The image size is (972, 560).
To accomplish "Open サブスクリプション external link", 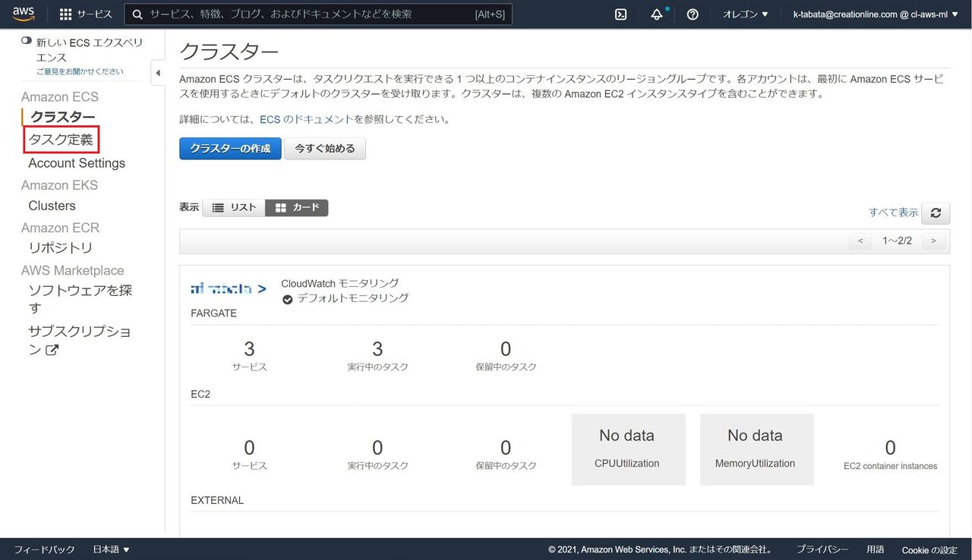I will pos(80,341).
